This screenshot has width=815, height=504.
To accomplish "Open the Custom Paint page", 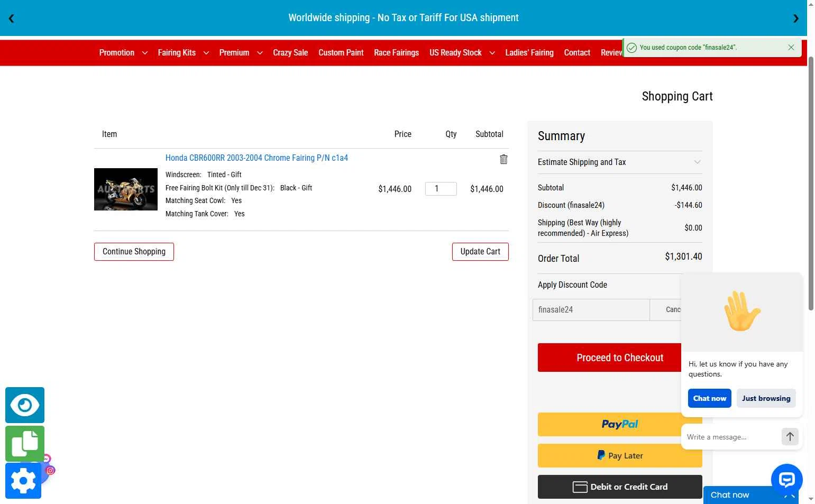I will (341, 53).
